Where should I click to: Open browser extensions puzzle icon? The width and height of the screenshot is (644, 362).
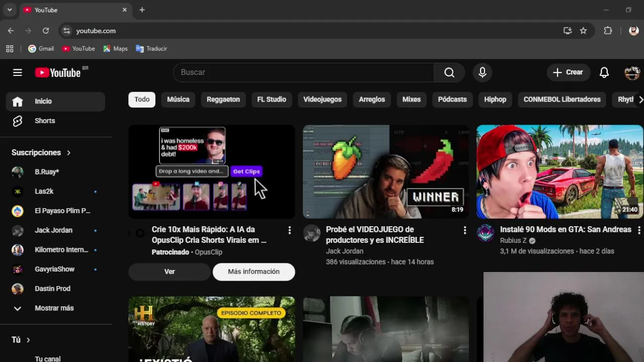point(608,31)
